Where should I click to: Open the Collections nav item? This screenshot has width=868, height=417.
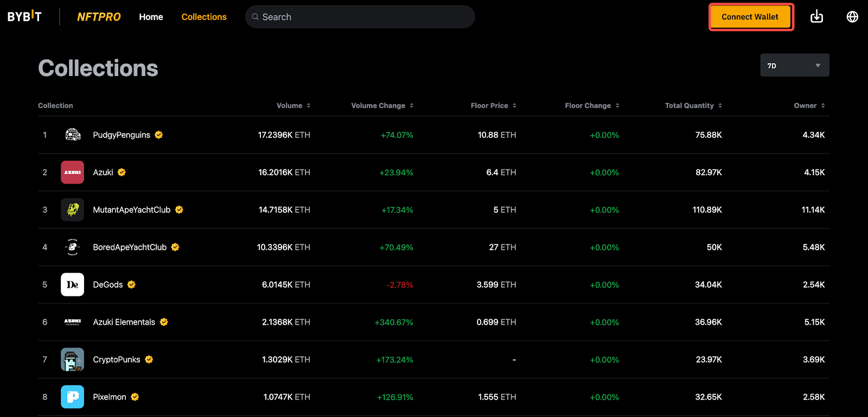[x=204, y=17]
